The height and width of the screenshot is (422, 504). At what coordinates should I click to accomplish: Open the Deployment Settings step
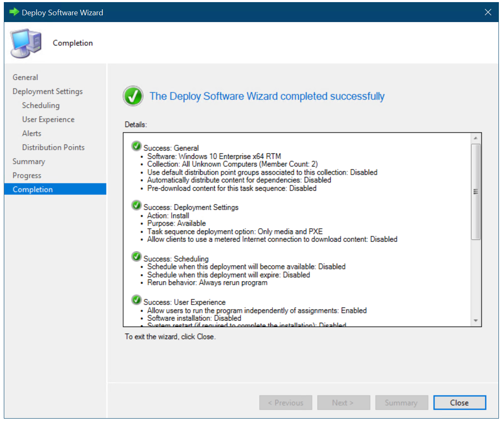48,91
